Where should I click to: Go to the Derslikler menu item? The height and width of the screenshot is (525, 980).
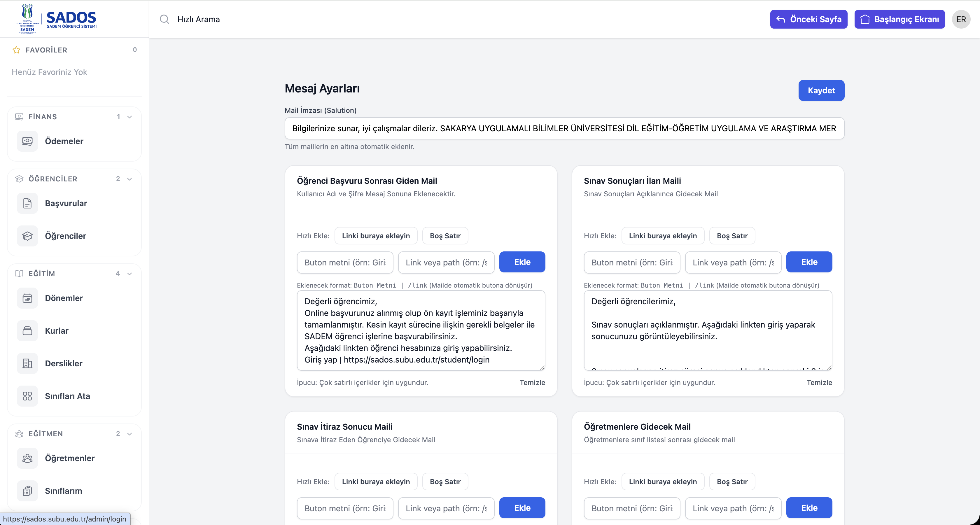(x=75, y=363)
